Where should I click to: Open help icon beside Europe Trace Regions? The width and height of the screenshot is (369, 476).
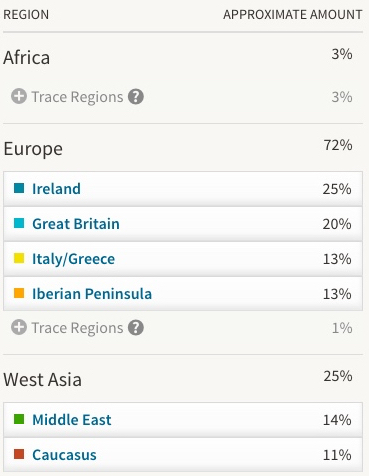(x=136, y=328)
